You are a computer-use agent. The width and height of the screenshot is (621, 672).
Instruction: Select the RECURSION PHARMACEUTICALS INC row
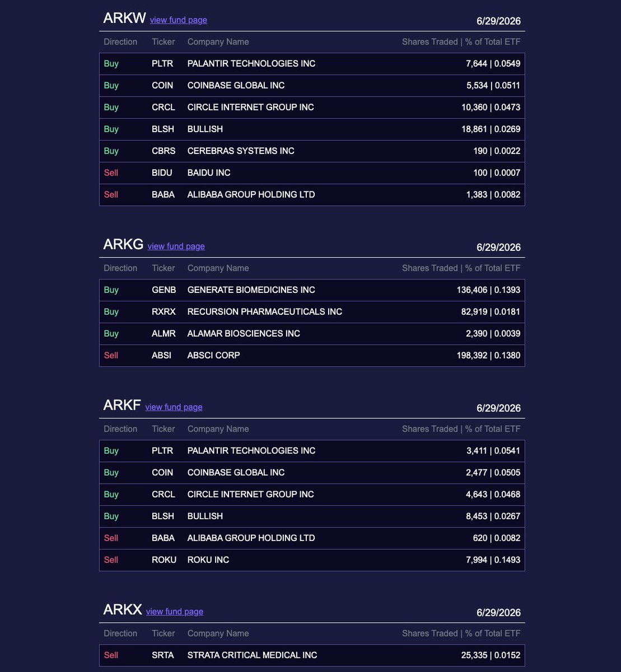pos(312,312)
